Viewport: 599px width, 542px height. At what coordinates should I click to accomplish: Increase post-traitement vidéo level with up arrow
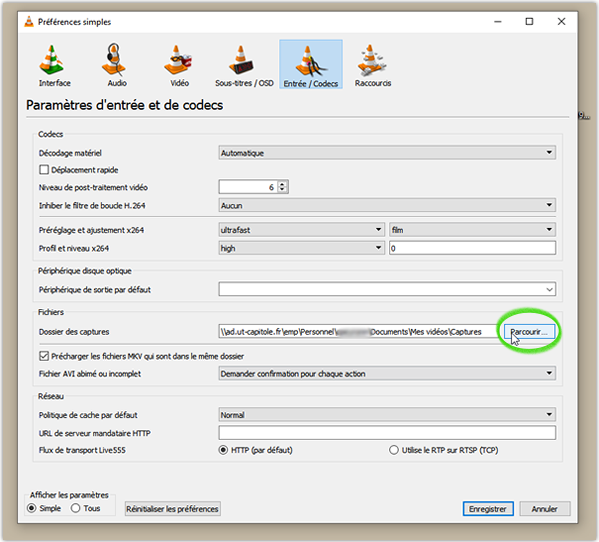point(282,184)
